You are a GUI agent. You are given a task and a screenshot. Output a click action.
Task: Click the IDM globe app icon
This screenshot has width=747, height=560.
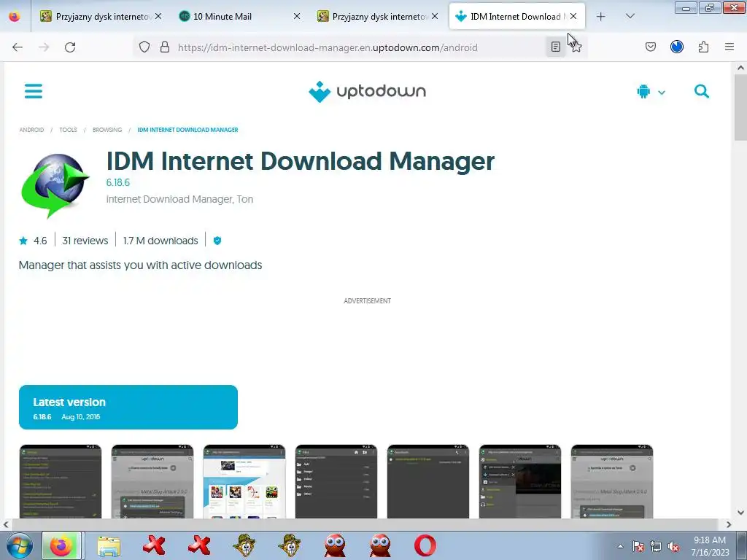(x=55, y=186)
